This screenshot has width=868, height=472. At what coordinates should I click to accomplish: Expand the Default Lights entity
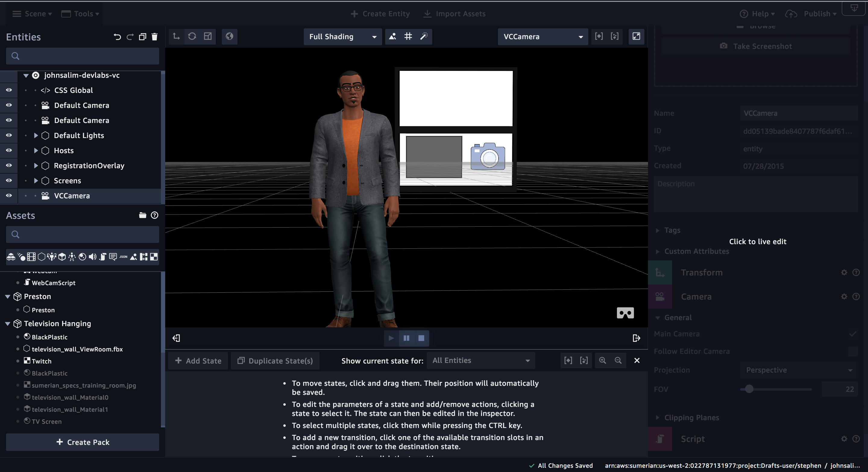click(x=36, y=135)
